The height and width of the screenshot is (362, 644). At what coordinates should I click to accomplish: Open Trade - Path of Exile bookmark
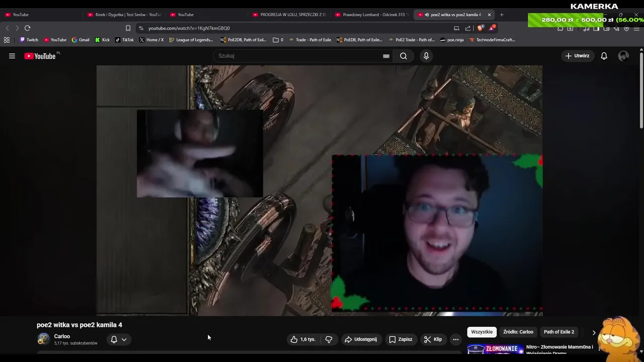click(310, 40)
